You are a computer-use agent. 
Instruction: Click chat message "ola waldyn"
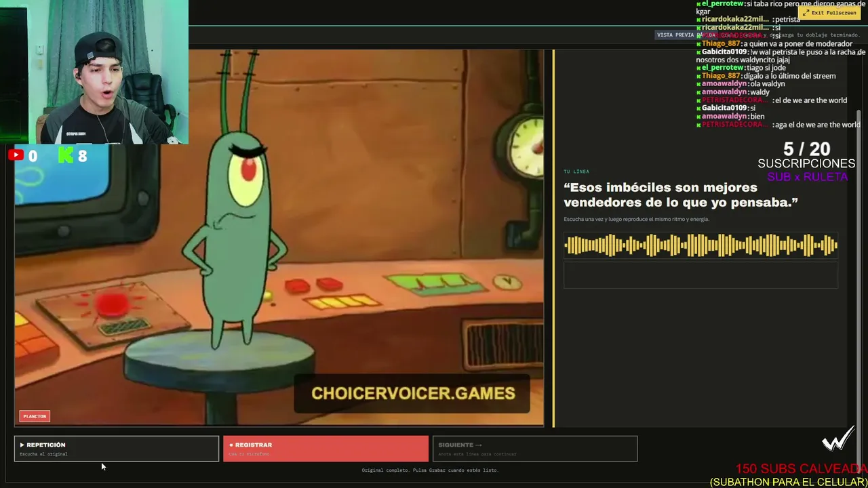(x=768, y=84)
